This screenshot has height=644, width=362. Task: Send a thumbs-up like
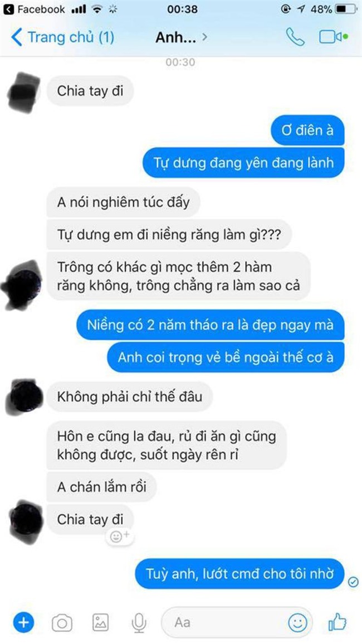coord(337,623)
